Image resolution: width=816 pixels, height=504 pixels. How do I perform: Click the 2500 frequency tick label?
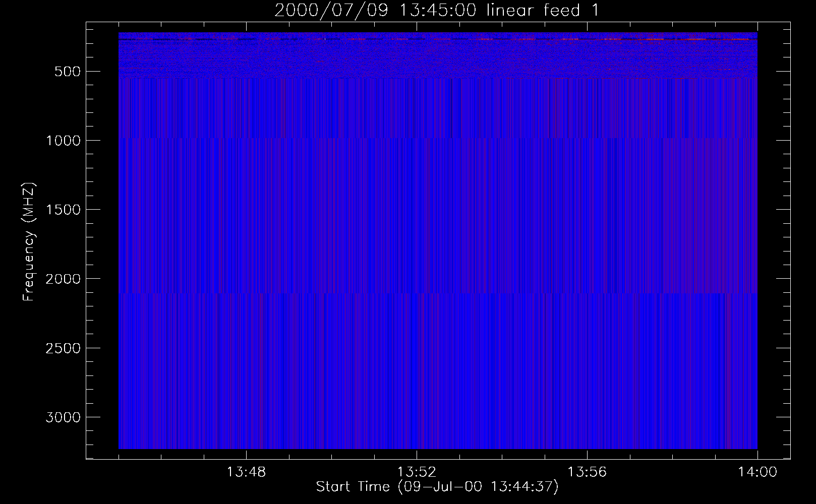63,348
